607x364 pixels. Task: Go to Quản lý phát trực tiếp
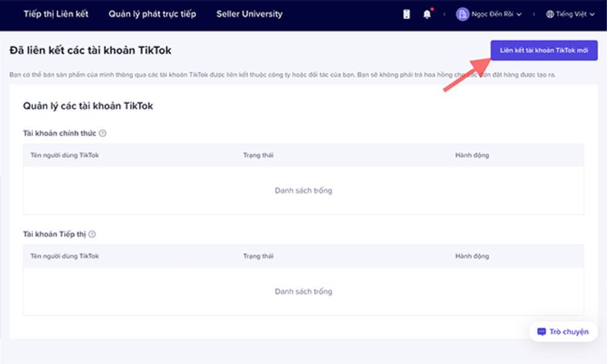click(x=152, y=14)
